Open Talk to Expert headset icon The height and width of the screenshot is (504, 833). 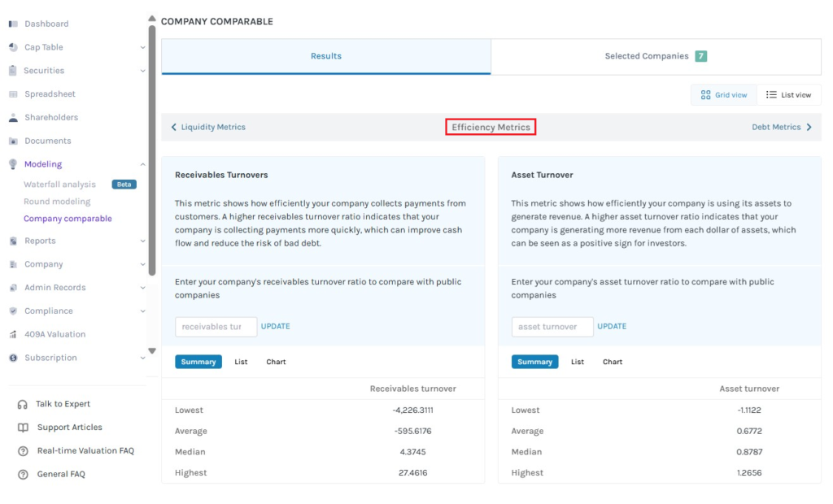point(22,404)
